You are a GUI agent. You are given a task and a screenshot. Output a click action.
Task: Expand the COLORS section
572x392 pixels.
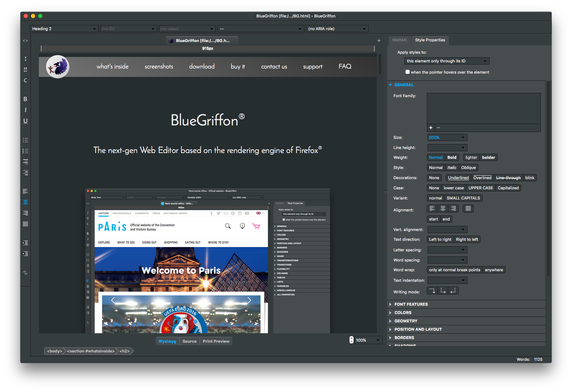pos(466,313)
